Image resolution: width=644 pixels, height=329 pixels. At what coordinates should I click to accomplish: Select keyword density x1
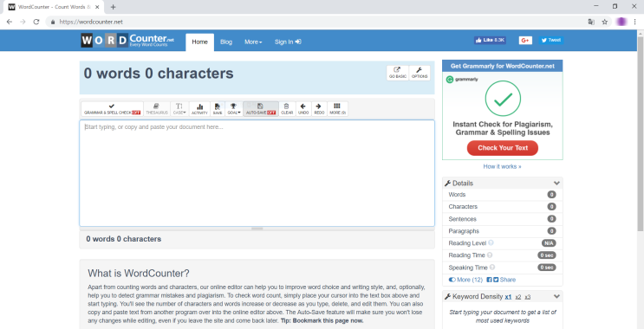[508, 297]
